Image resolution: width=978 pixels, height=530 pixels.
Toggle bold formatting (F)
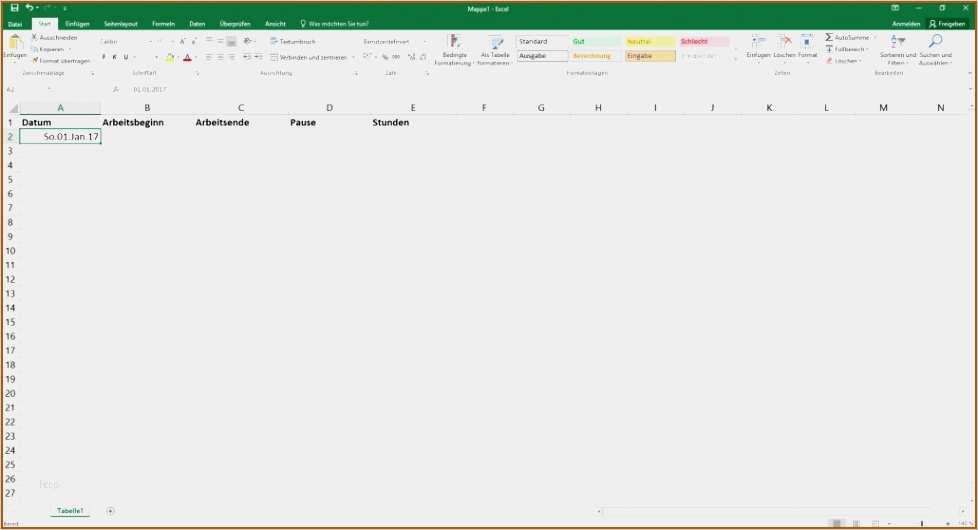coord(104,57)
